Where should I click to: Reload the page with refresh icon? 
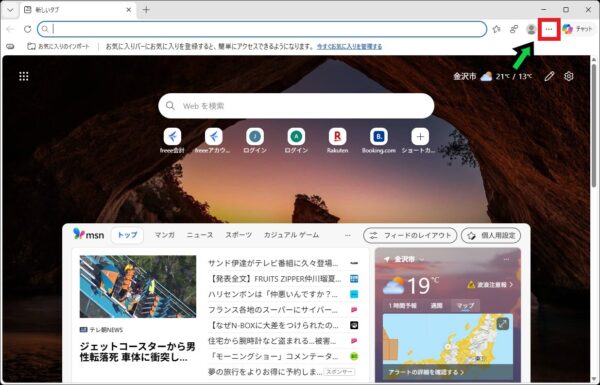(x=27, y=29)
